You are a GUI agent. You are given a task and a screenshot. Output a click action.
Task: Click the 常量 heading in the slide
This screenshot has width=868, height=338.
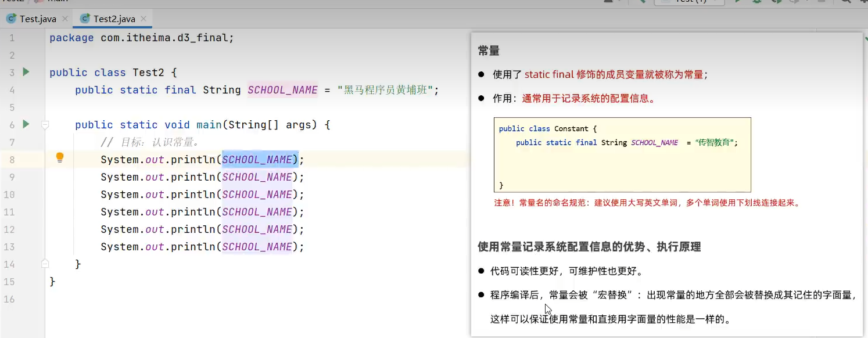point(489,51)
